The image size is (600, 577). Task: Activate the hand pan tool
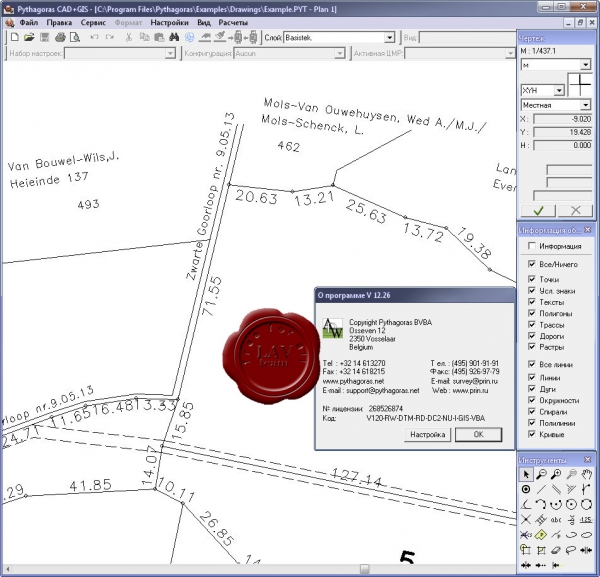coord(586,475)
